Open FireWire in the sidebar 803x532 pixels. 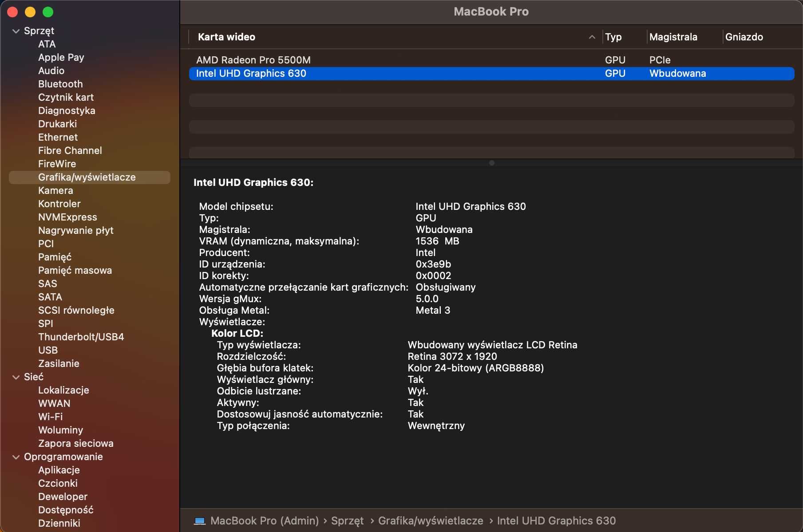click(x=57, y=164)
